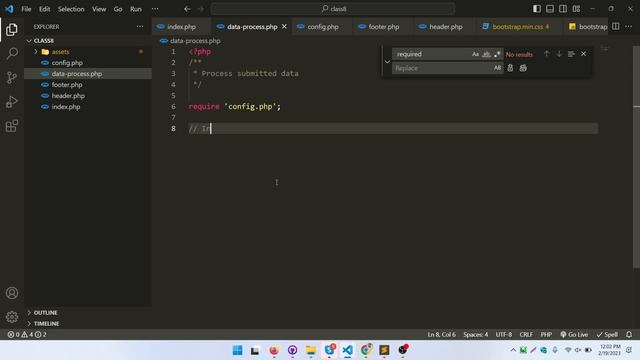Image resolution: width=640 pixels, height=360 pixels.
Task: Toggle Find in Selection
Action: [x=571, y=54]
